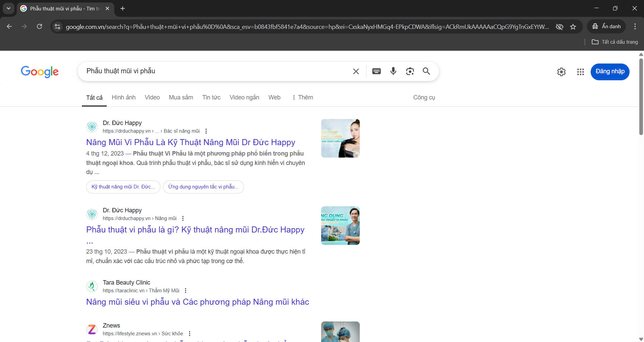Open Công cụ search tools

[424, 97]
